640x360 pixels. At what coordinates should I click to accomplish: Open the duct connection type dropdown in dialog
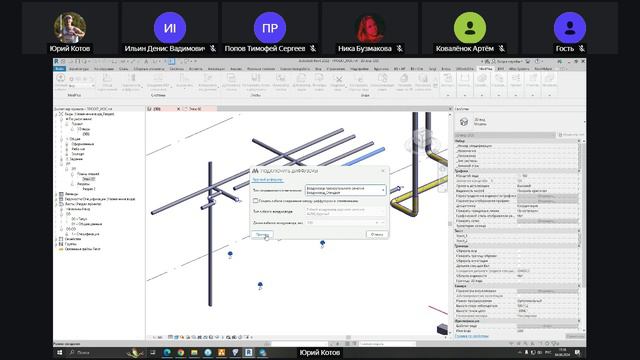[345, 190]
